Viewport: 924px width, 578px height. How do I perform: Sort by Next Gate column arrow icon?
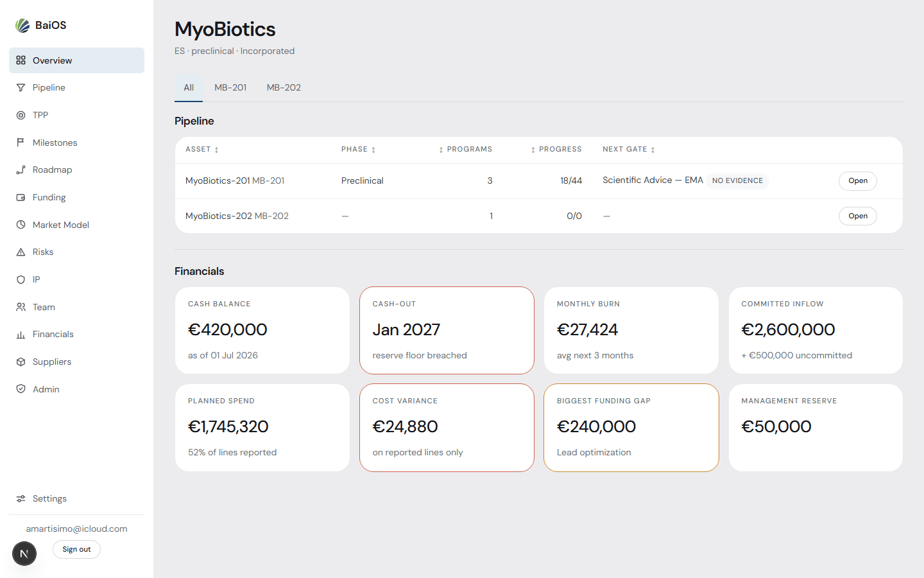click(653, 150)
